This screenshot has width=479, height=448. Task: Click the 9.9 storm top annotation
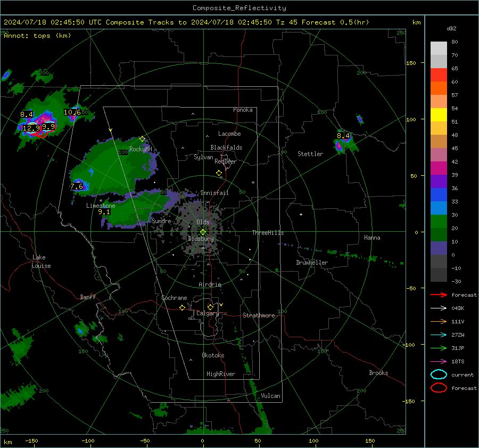click(48, 127)
